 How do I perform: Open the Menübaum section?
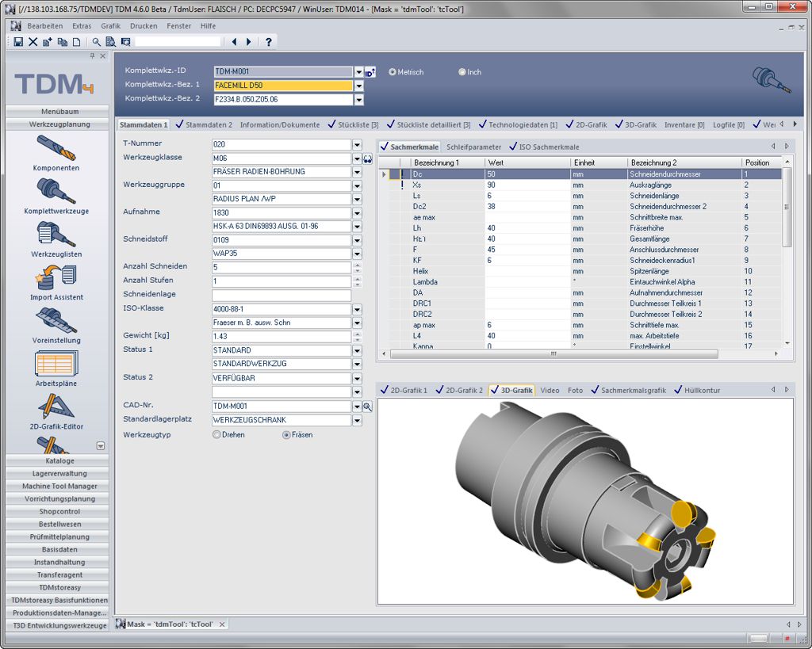coord(57,111)
